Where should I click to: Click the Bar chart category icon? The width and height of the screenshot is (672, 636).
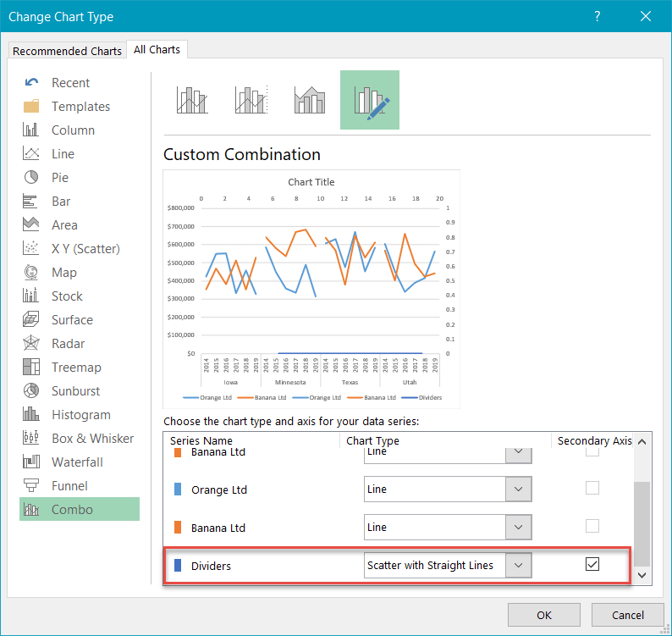(x=30, y=201)
